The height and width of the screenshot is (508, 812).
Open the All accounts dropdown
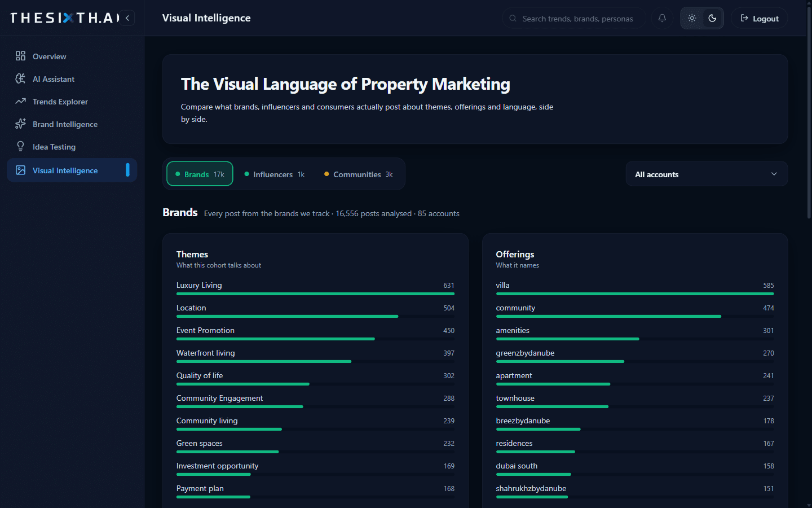tap(707, 174)
